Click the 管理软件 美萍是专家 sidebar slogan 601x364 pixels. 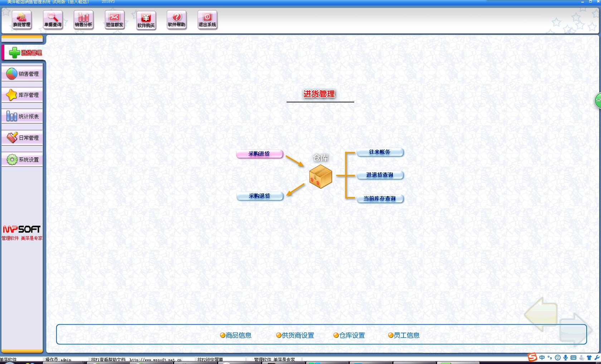(22, 238)
